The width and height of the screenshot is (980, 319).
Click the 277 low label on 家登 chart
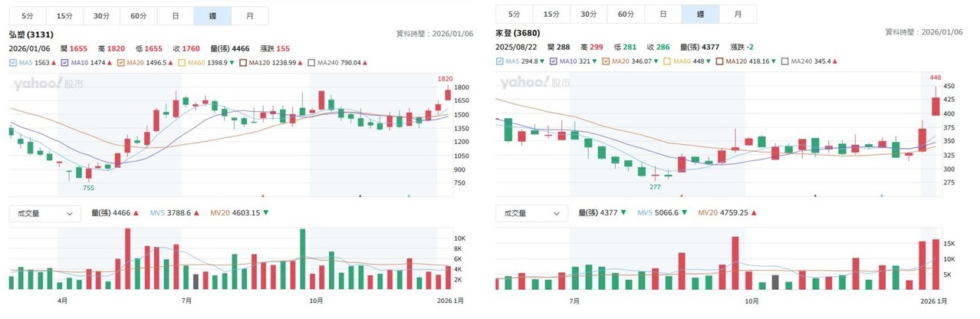(x=654, y=186)
